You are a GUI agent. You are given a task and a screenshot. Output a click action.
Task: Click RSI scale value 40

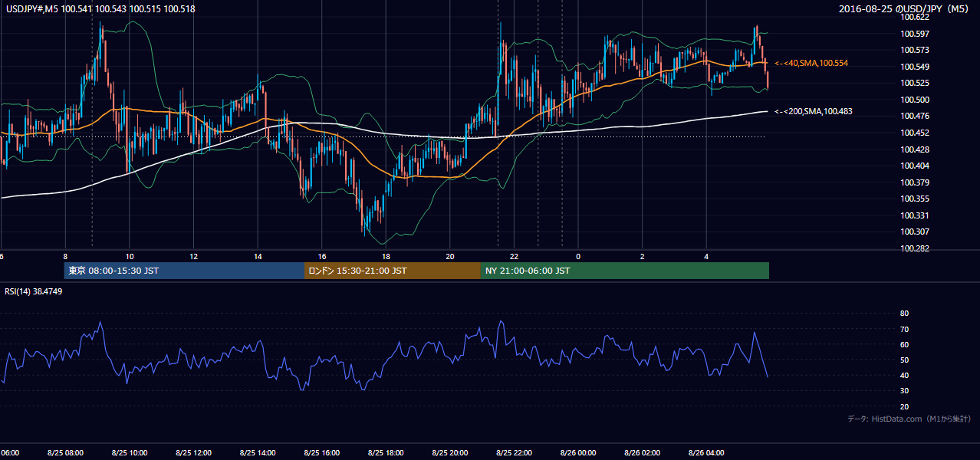point(904,376)
